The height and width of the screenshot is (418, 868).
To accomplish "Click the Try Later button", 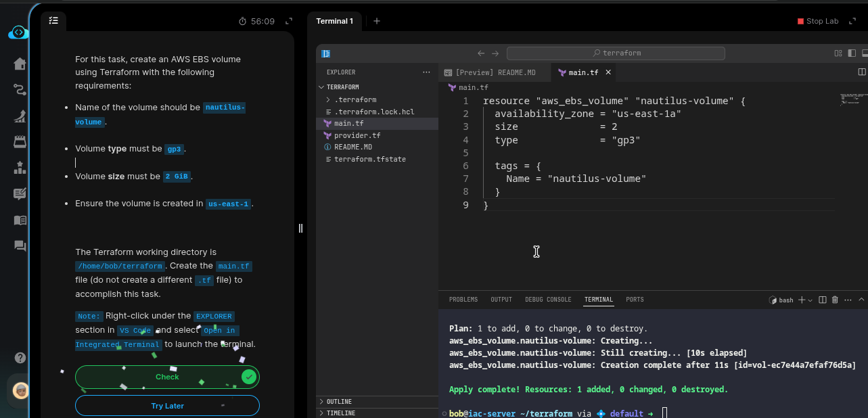I will click(167, 406).
